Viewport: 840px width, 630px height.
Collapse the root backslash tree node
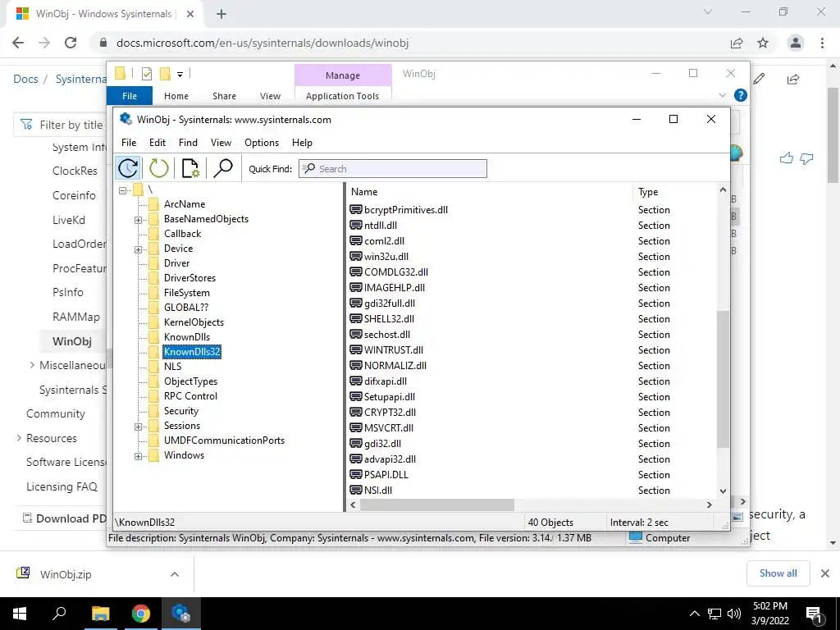coord(123,190)
